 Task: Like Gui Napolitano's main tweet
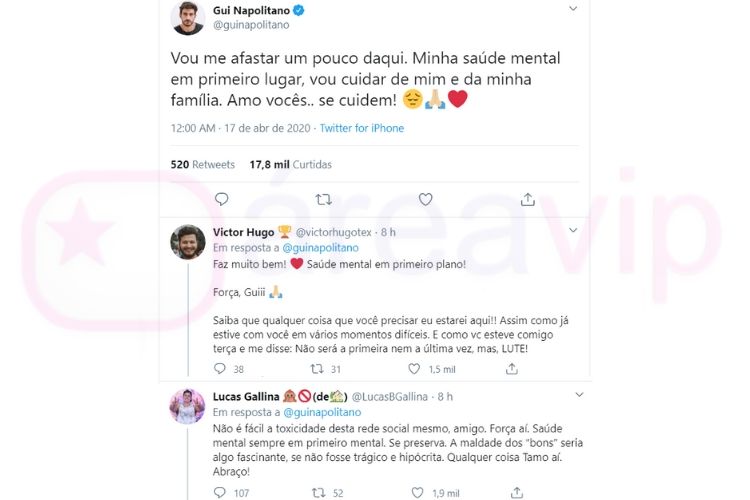pos(425,199)
